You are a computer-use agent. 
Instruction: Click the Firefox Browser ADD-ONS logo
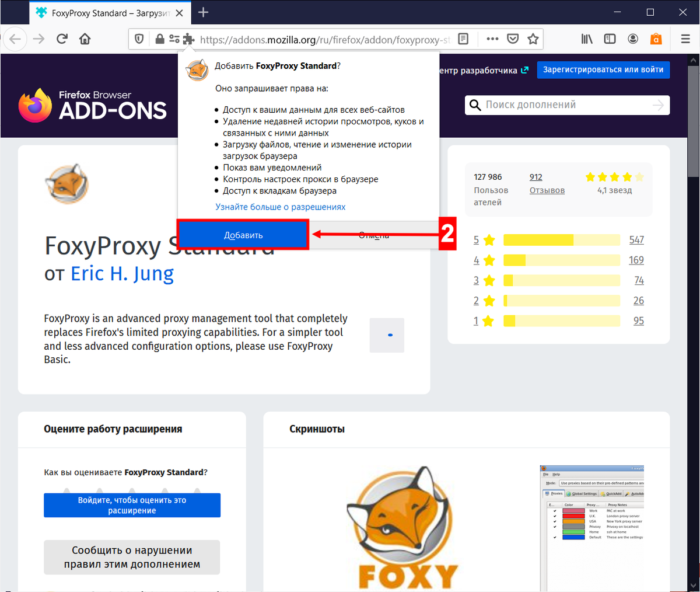coord(92,105)
